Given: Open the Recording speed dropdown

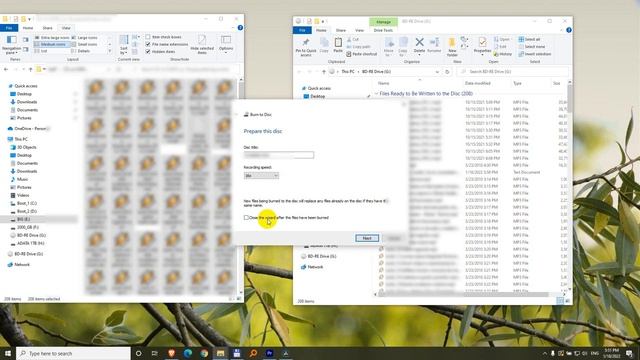Looking at the screenshot, I should coord(261,176).
